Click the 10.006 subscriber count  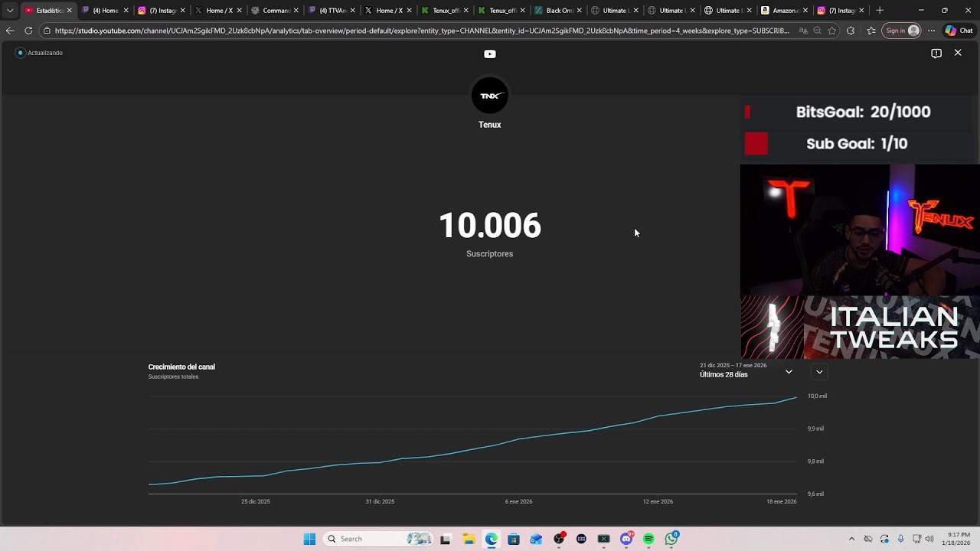pyautogui.click(x=490, y=226)
